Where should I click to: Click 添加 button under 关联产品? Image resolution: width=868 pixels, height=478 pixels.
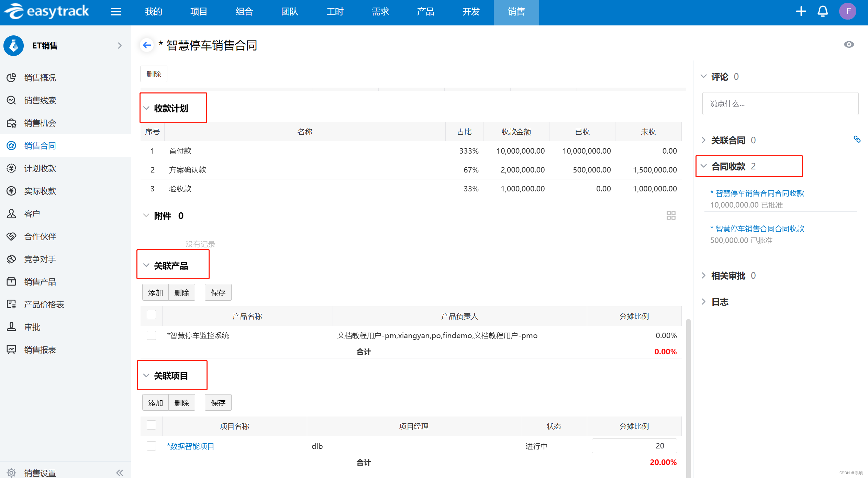coord(155,292)
